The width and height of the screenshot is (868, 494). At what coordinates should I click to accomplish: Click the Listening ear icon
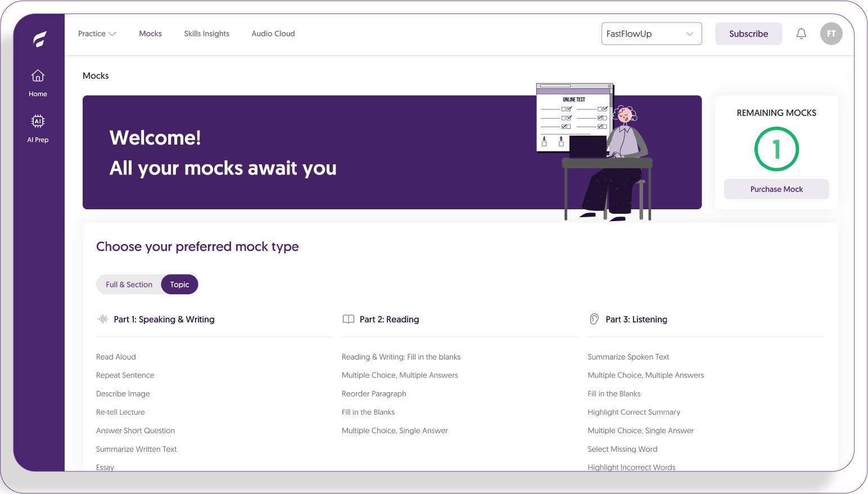coord(594,319)
